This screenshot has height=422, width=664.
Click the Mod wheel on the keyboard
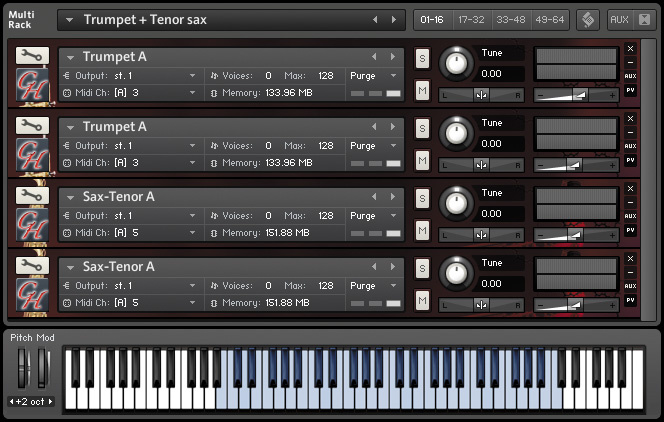(42, 367)
